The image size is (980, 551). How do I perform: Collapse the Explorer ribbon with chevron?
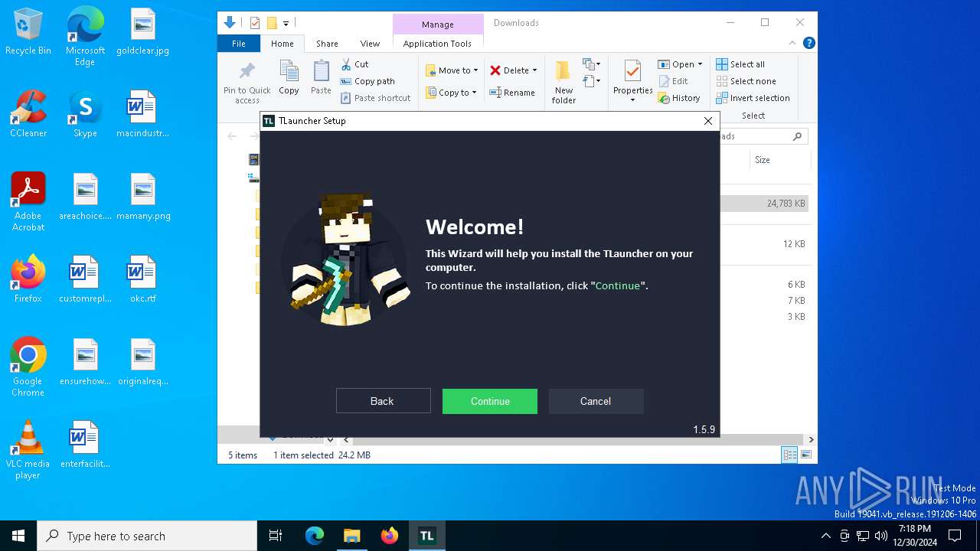tap(792, 44)
